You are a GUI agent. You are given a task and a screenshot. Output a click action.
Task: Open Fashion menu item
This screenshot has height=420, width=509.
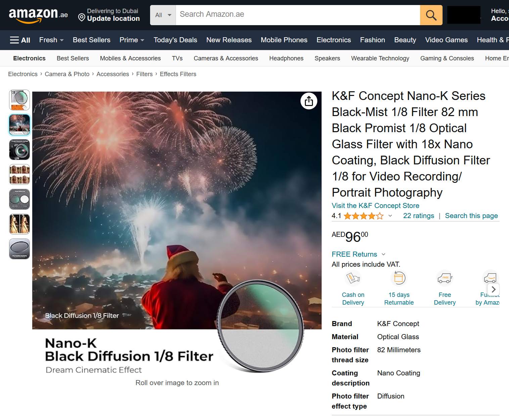(x=373, y=40)
